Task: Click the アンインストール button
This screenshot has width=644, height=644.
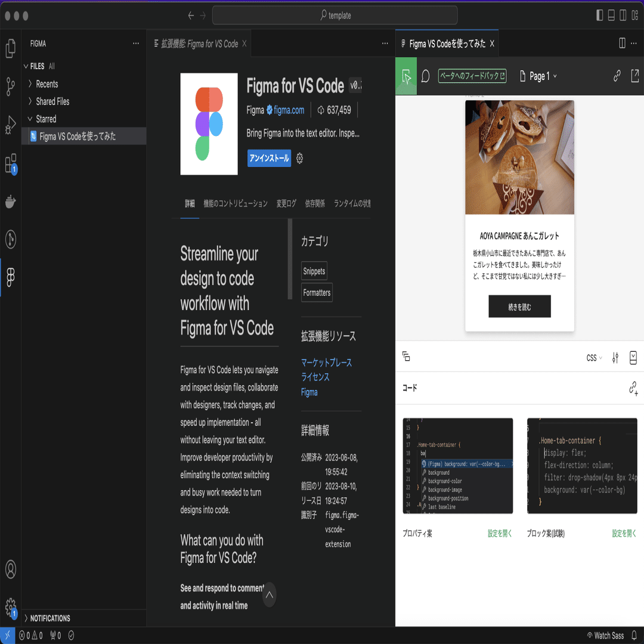Action: pyautogui.click(x=269, y=158)
